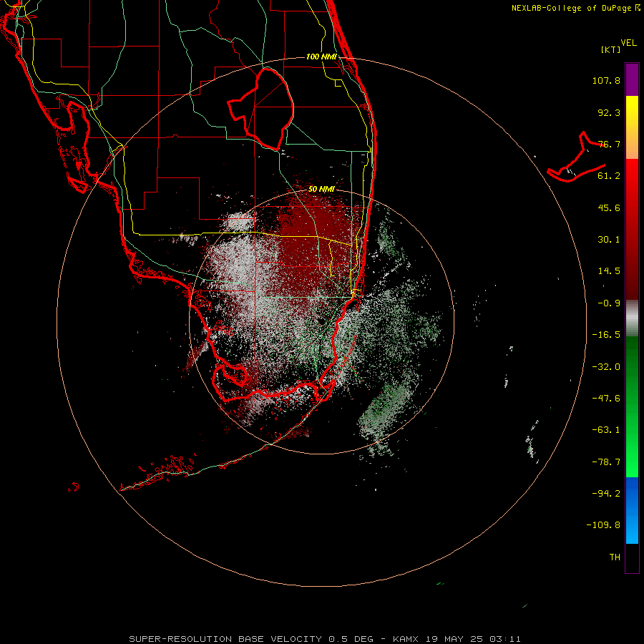Click the -0.9 legend value
The image size is (644, 644).
point(609,303)
